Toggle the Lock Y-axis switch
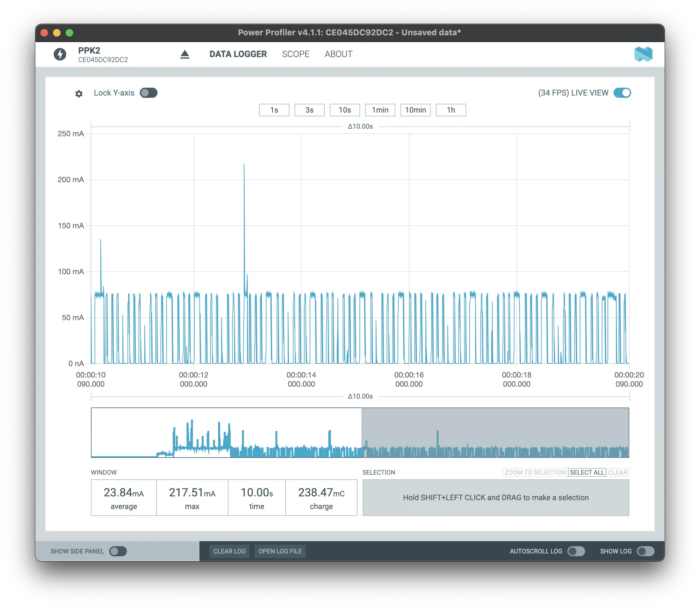 149,93
